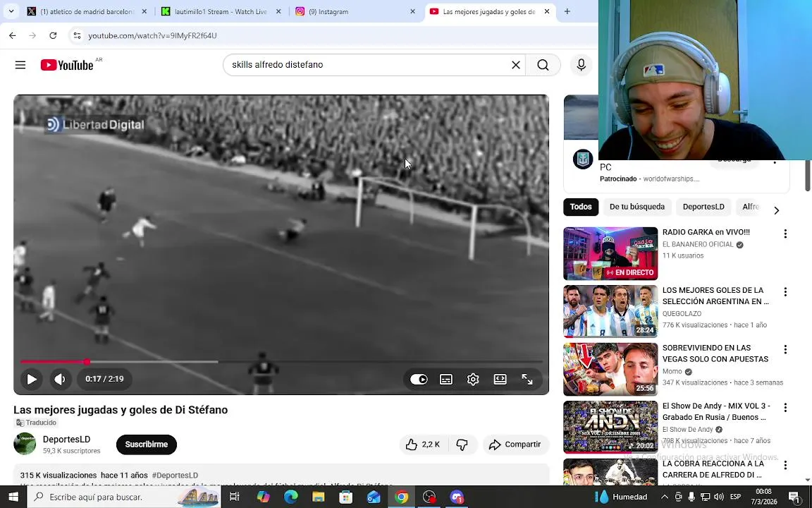Viewport: 812px width, 508px height.
Task: Open Microsoft Store from taskbar
Action: pyautogui.click(x=345, y=497)
